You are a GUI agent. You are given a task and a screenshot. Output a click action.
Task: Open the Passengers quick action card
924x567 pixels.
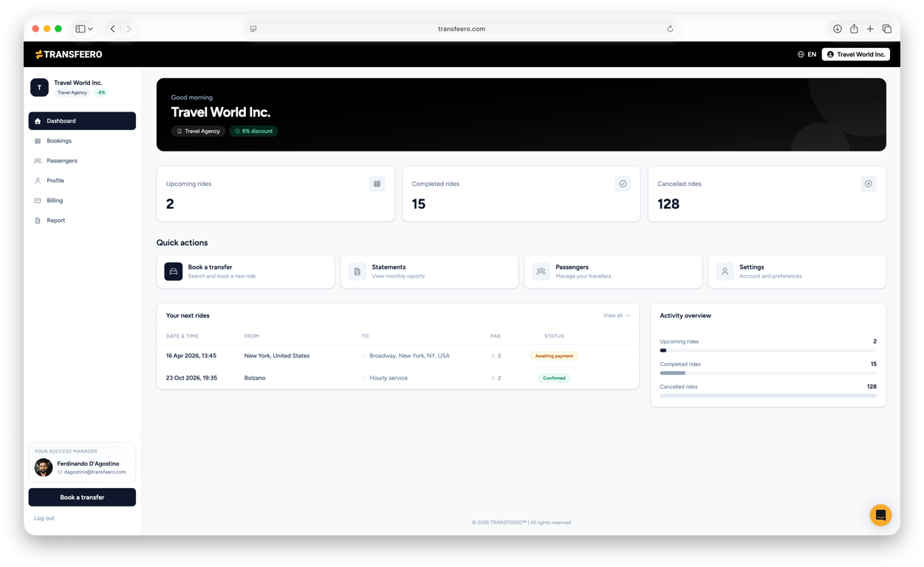pos(613,272)
